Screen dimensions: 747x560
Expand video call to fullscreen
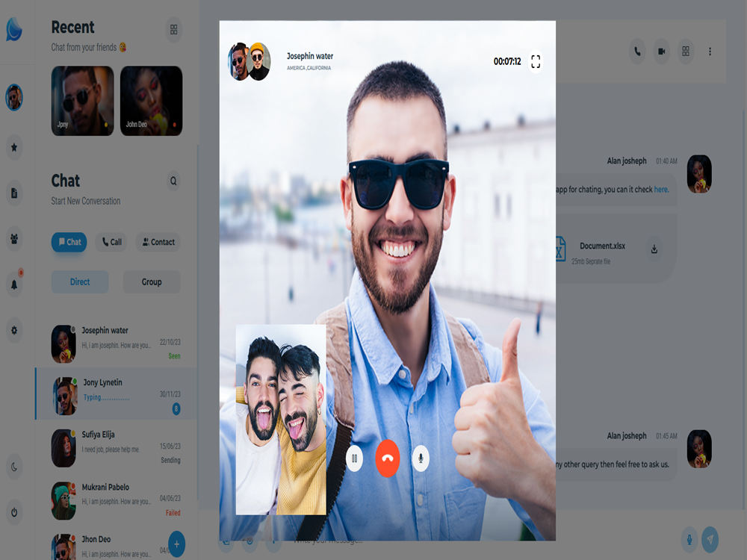[536, 61]
